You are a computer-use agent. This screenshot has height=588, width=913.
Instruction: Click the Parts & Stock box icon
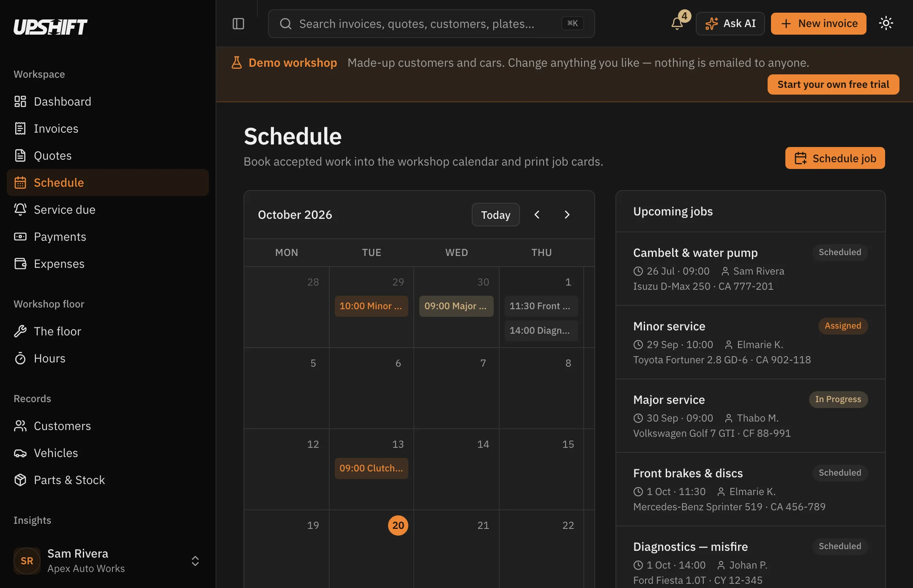click(x=20, y=480)
